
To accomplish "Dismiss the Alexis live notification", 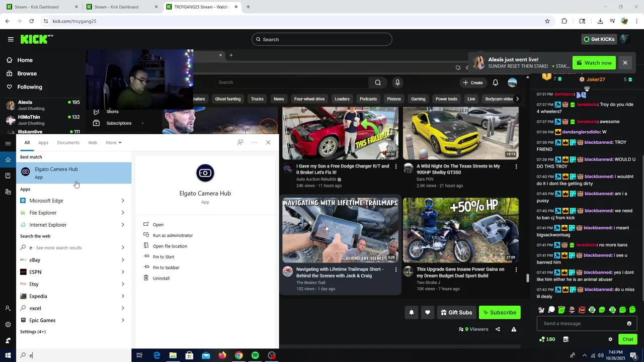I will point(625,63).
